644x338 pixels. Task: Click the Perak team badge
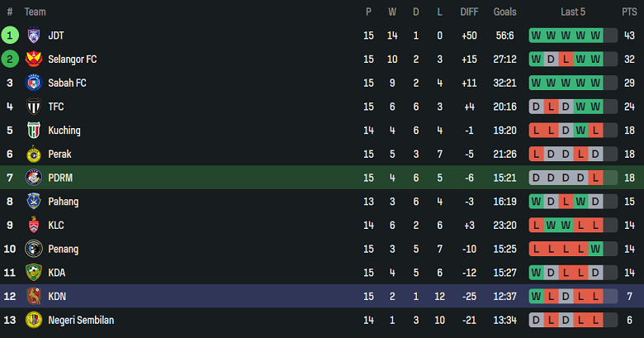[x=34, y=154]
